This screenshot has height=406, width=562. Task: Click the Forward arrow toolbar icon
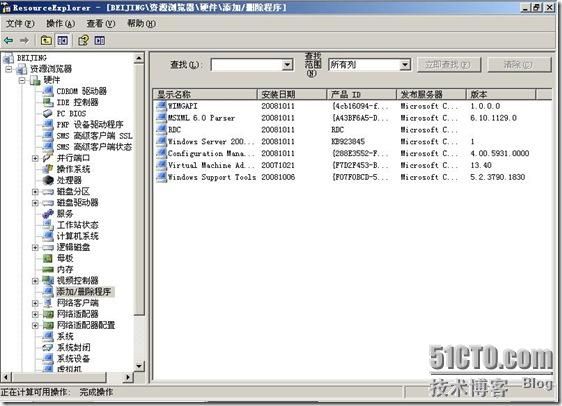(24, 40)
